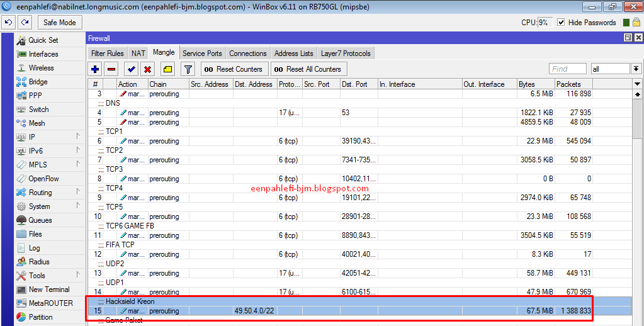Sort by Dst. Port column header

tap(359, 84)
